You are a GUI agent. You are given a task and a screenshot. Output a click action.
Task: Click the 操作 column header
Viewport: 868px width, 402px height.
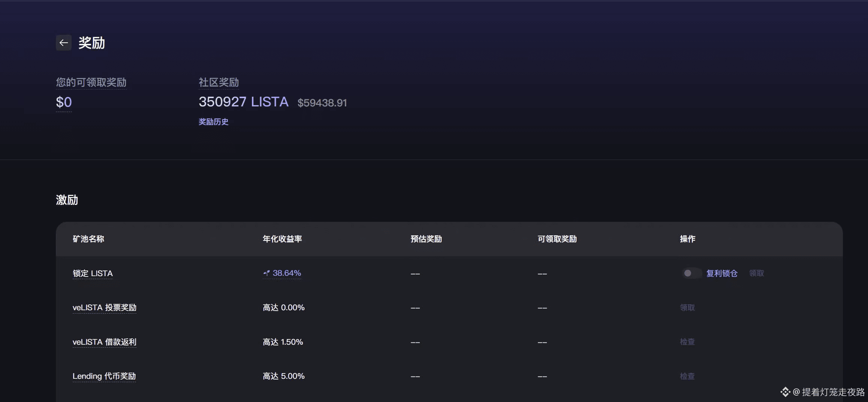[687, 239]
